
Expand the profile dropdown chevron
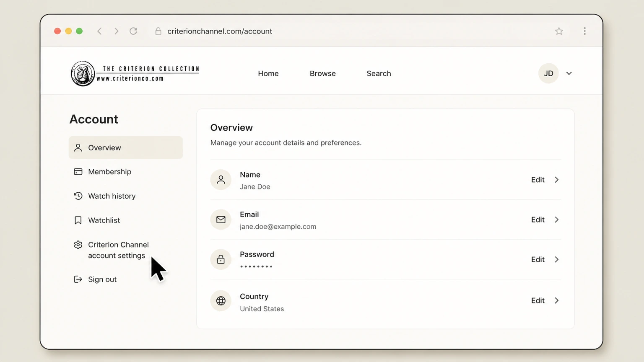(x=569, y=73)
